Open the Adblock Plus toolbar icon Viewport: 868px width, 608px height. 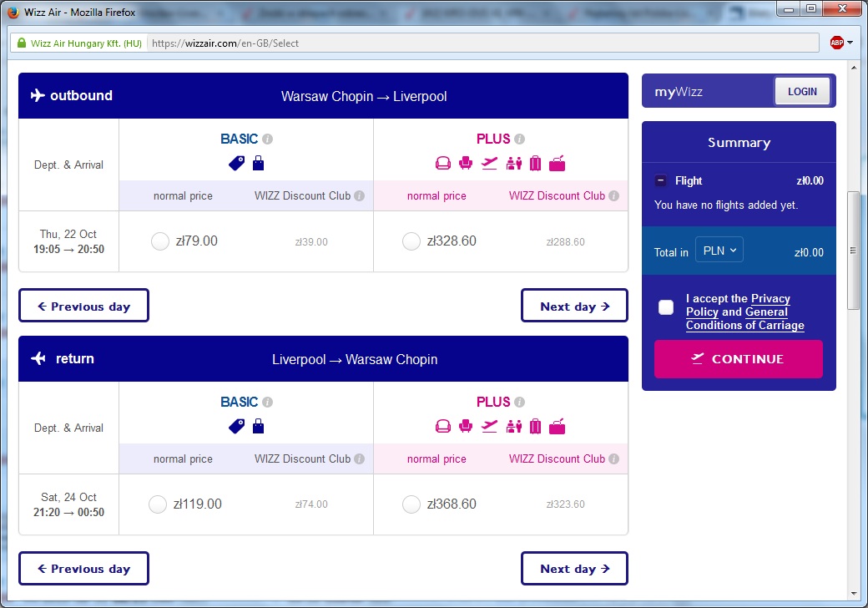(x=836, y=43)
